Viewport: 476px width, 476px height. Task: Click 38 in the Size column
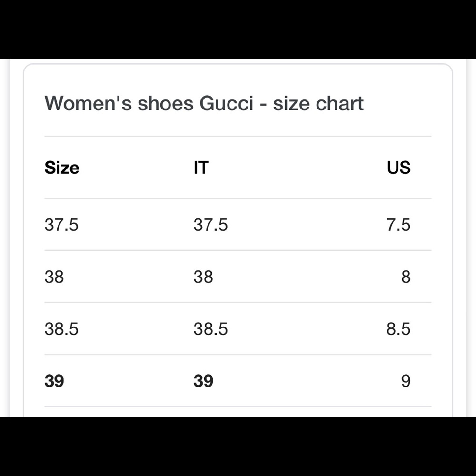point(54,277)
